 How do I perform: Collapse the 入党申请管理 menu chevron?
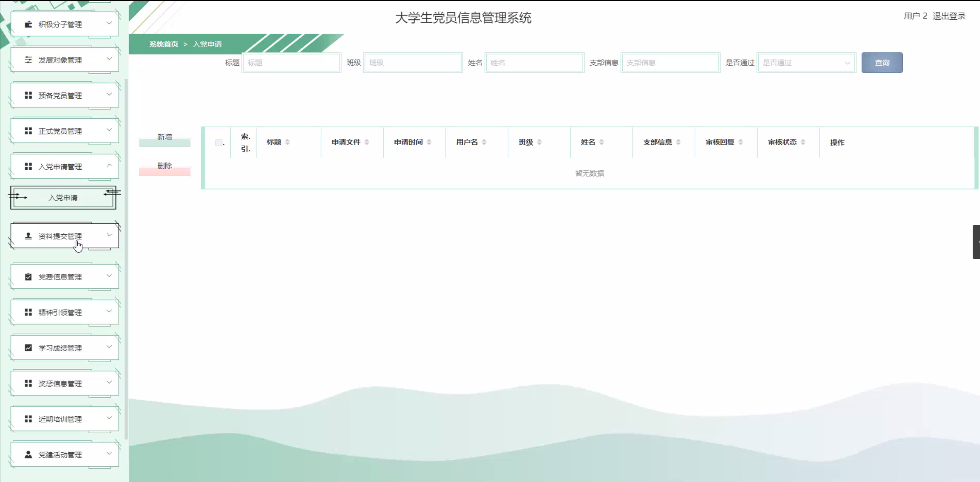coord(109,166)
